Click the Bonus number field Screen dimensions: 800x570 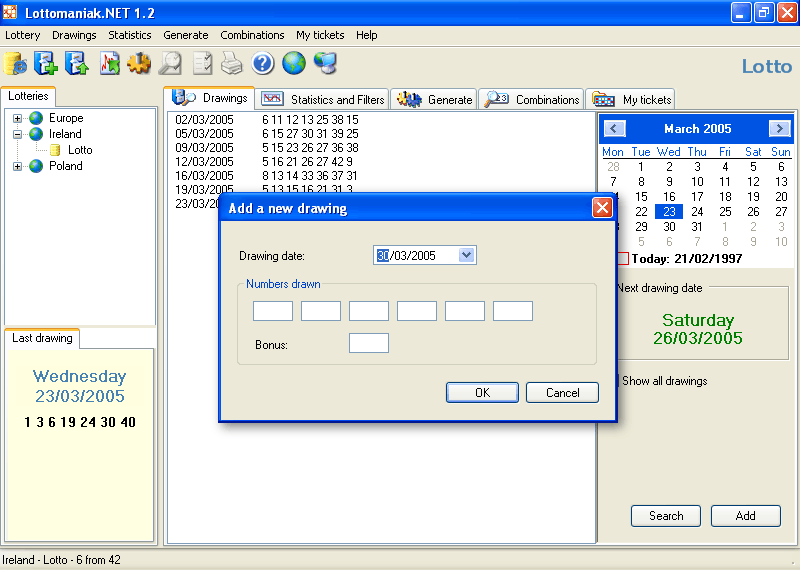pyautogui.click(x=369, y=343)
